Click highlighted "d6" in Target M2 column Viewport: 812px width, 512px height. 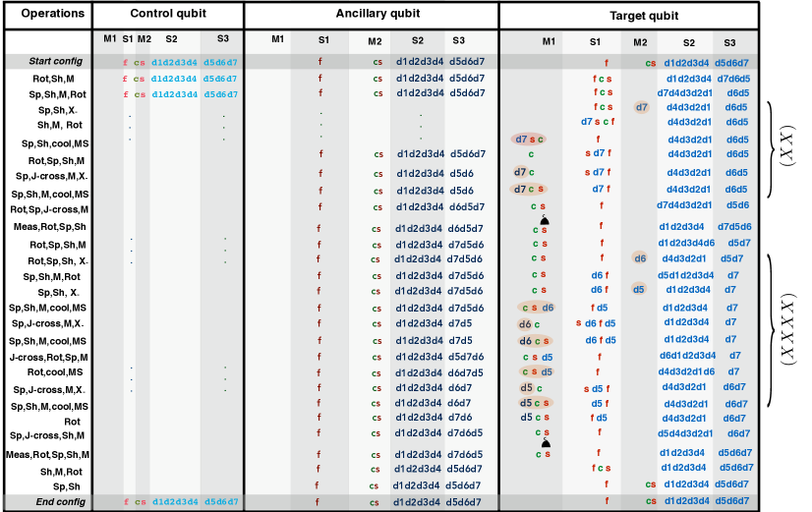coord(640,257)
